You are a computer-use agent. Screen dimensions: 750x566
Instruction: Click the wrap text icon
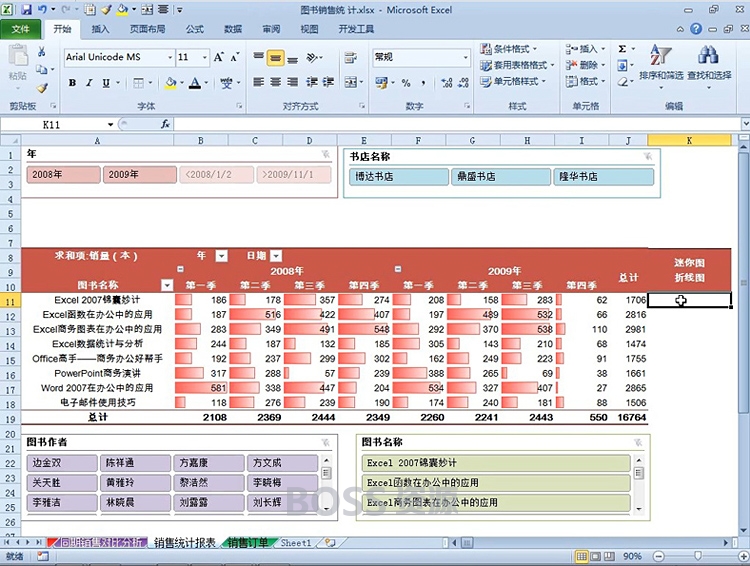[351, 57]
